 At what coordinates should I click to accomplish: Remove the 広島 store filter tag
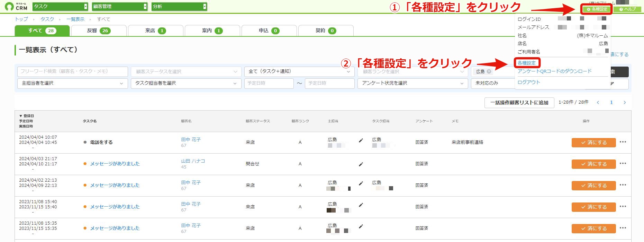[x=489, y=71]
